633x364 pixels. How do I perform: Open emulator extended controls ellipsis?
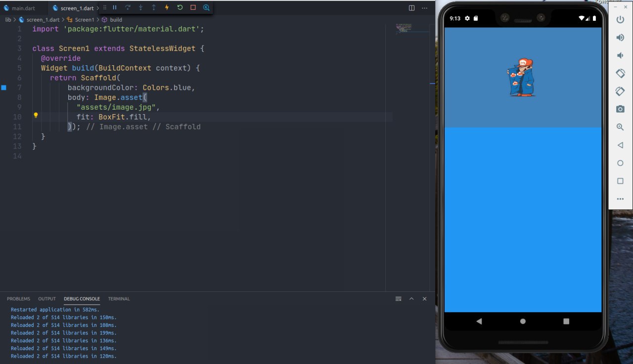tap(620, 199)
